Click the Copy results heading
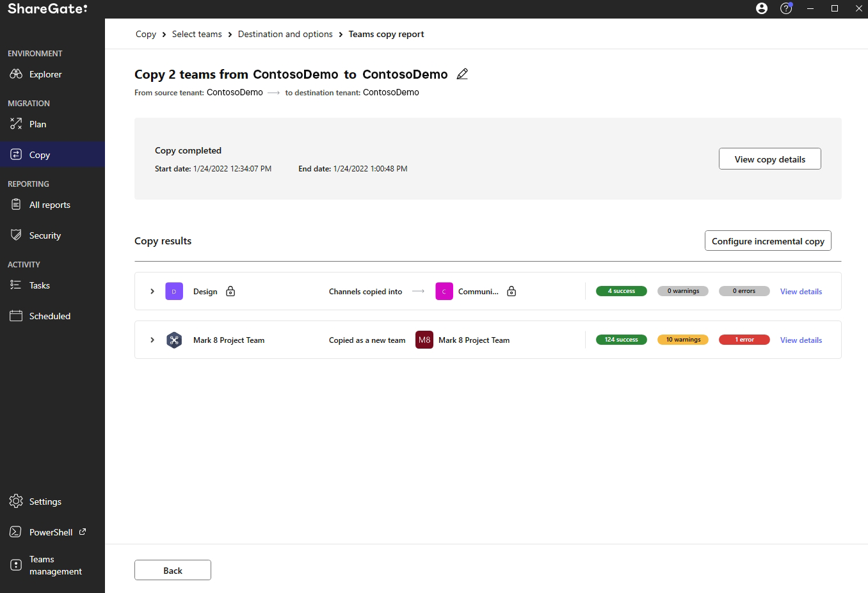The height and width of the screenshot is (593, 868). pos(163,241)
